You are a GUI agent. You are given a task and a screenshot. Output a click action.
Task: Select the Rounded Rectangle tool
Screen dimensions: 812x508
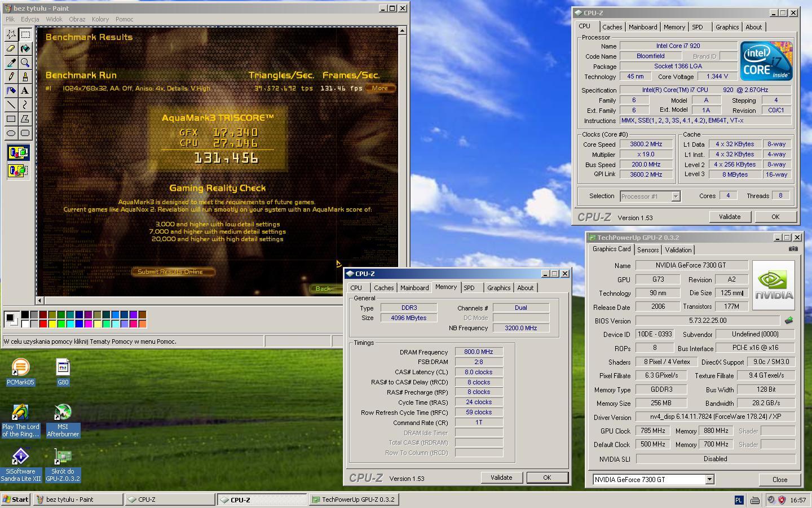(25, 133)
